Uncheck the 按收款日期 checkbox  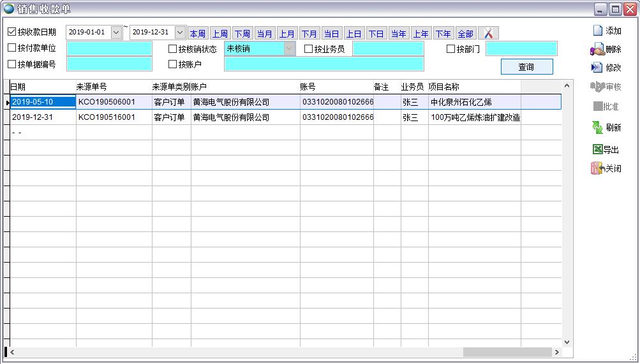click(12, 32)
